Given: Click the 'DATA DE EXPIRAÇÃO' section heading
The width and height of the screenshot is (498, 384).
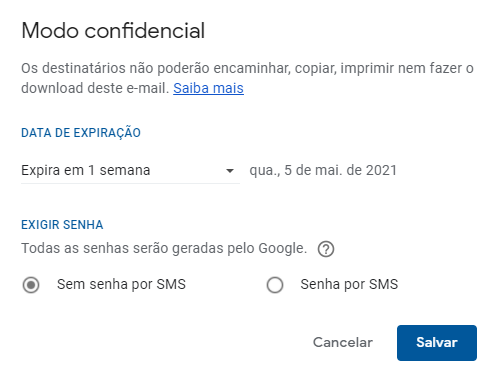Looking at the screenshot, I should tap(81, 132).
